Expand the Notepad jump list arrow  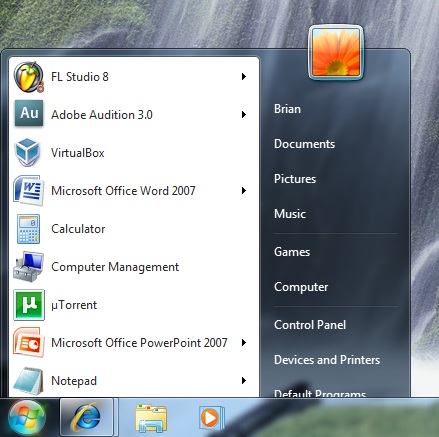click(244, 380)
